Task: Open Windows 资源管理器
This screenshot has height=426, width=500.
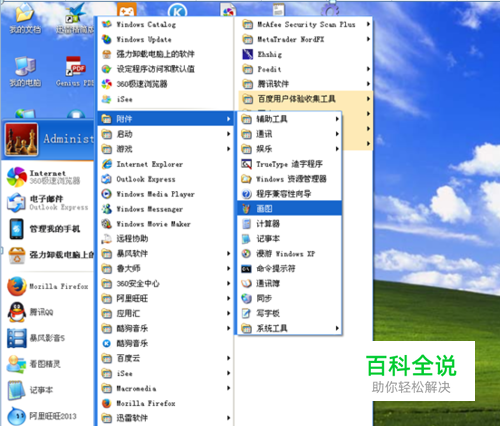Action: 289,179
